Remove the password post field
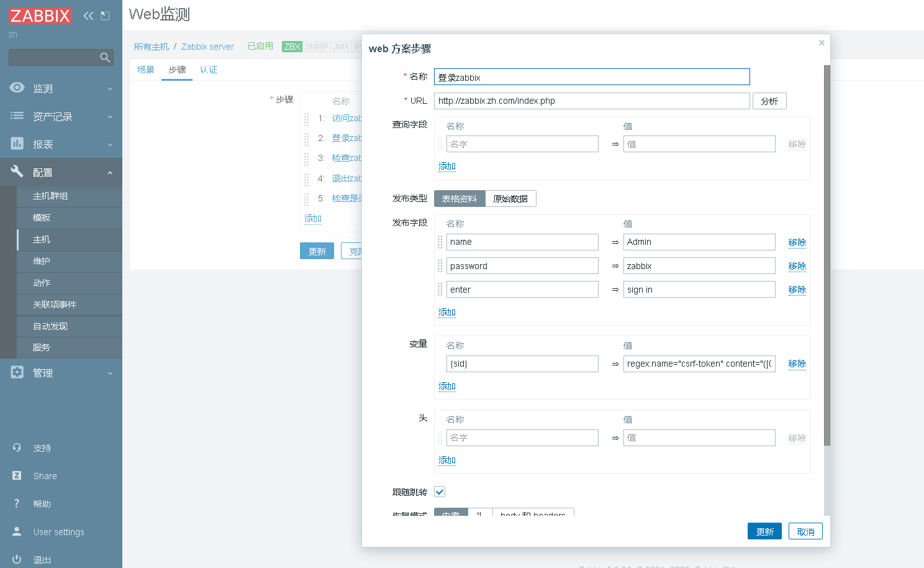 click(x=797, y=266)
